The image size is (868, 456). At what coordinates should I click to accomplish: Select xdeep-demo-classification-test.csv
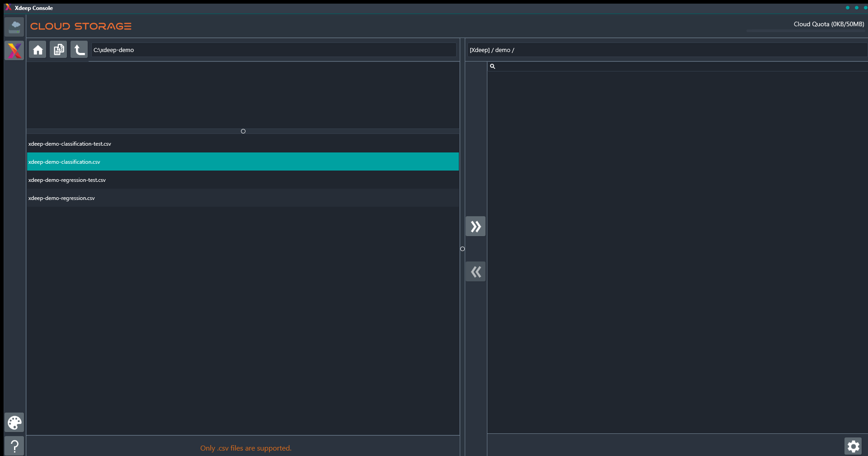coord(243,143)
